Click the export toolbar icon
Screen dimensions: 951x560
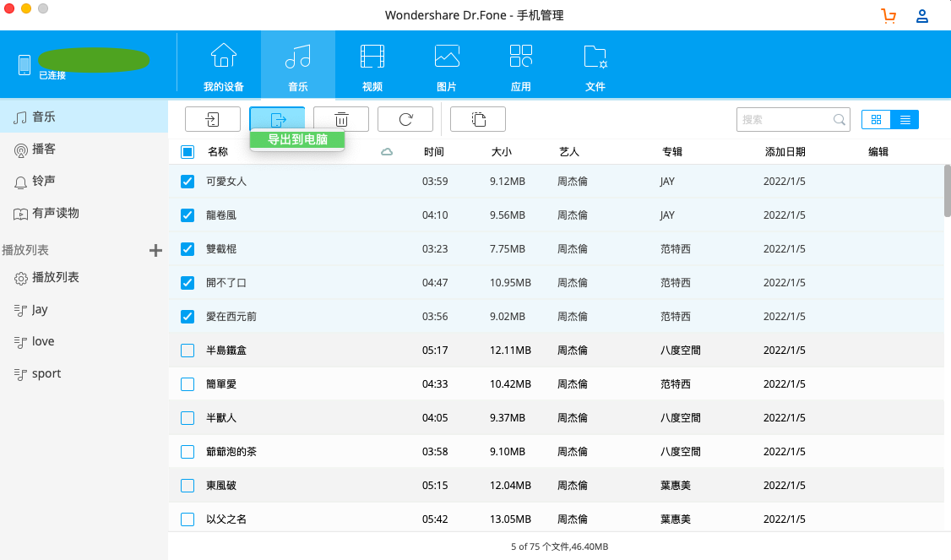(277, 119)
